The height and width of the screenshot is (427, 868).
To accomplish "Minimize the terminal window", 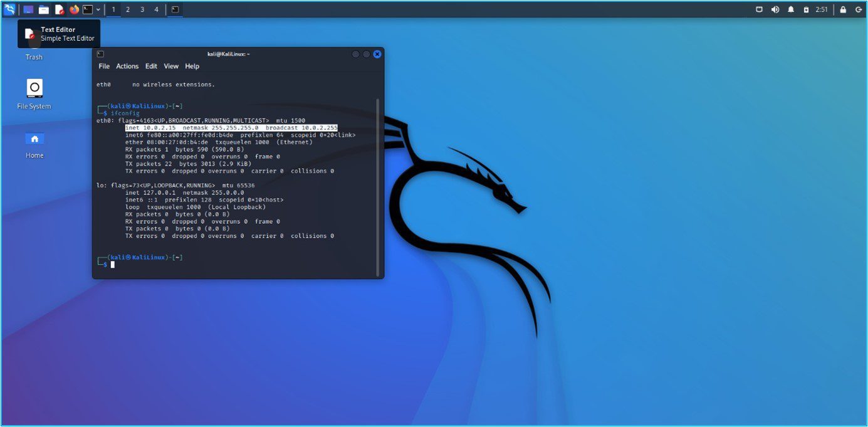I will click(356, 54).
